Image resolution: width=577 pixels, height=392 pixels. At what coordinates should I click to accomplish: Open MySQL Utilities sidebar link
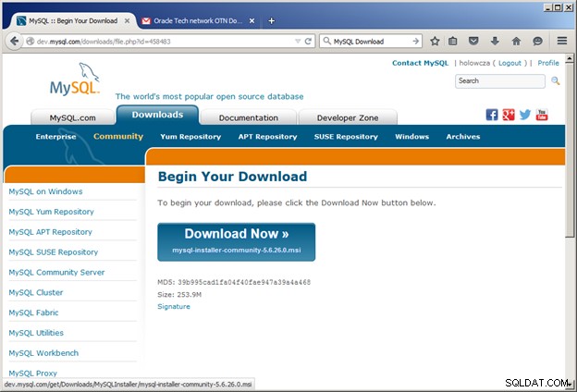tap(36, 333)
